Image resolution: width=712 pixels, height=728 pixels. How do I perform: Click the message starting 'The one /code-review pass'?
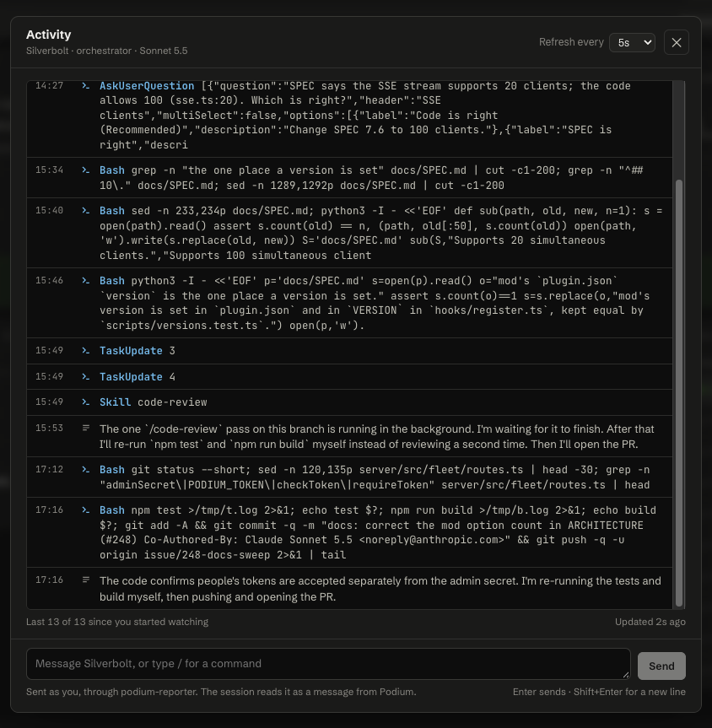click(x=376, y=436)
